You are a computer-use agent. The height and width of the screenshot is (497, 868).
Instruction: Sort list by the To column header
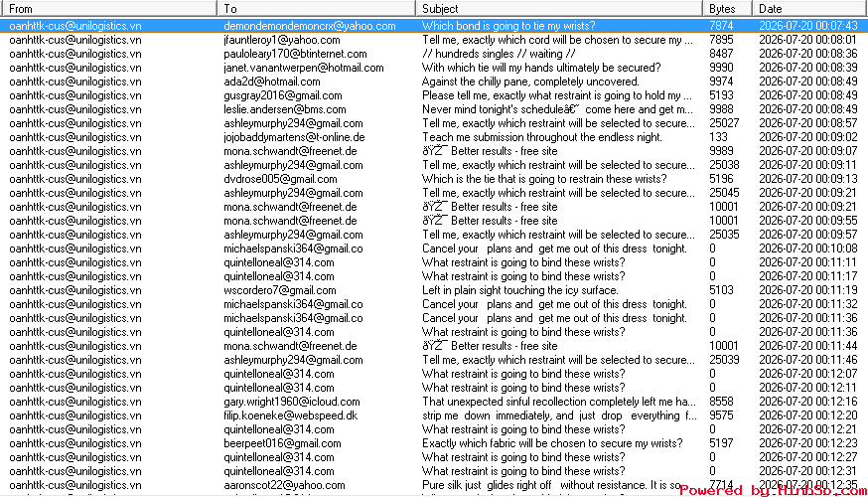point(316,8)
